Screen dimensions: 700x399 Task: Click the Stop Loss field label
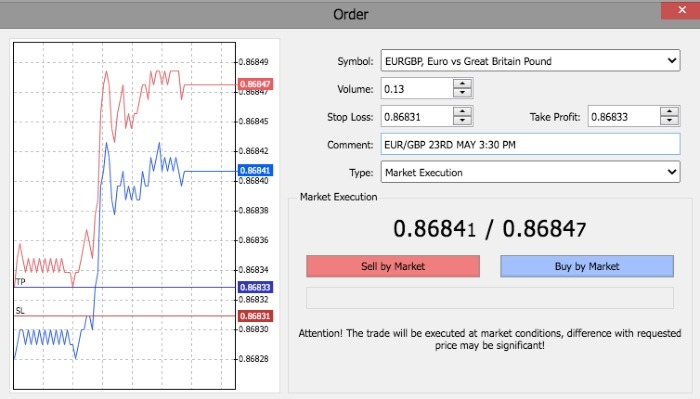[x=350, y=117]
